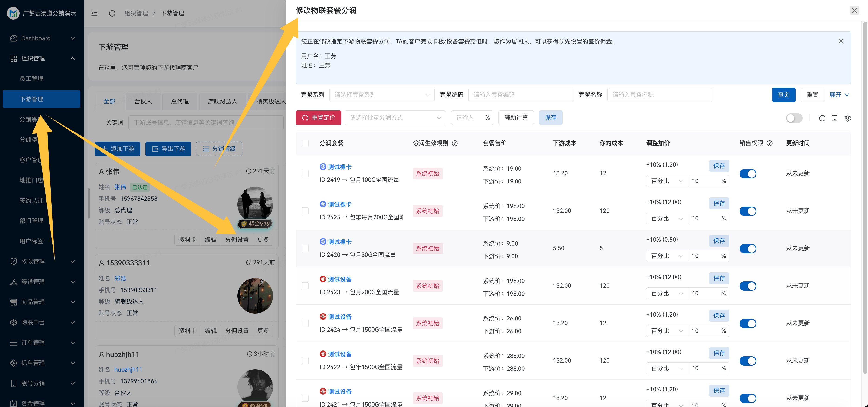This screenshot has height=407, width=868.
Task: Click the table refresh icon
Action: pos(822,118)
